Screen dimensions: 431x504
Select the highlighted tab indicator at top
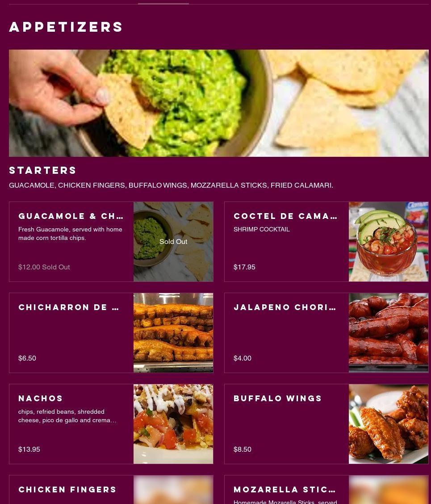coord(163,4)
